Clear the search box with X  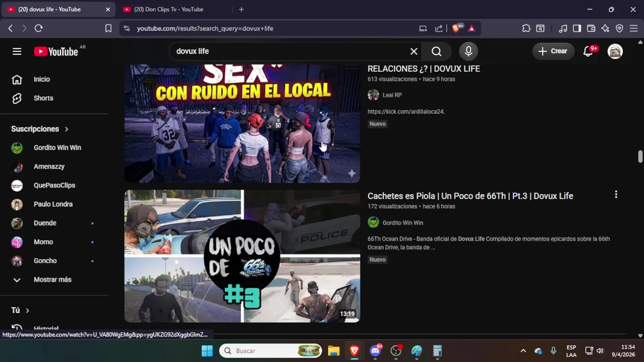coord(414,51)
